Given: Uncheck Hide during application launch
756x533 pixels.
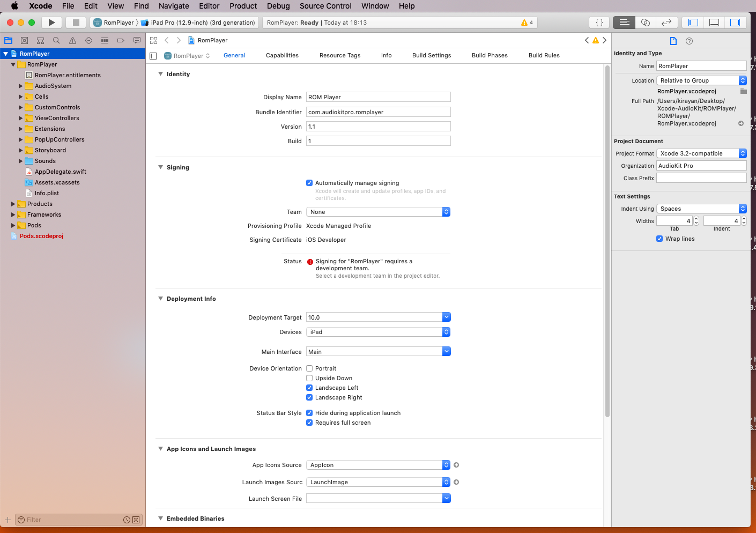Looking at the screenshot, I should click(x=309, y=413).
